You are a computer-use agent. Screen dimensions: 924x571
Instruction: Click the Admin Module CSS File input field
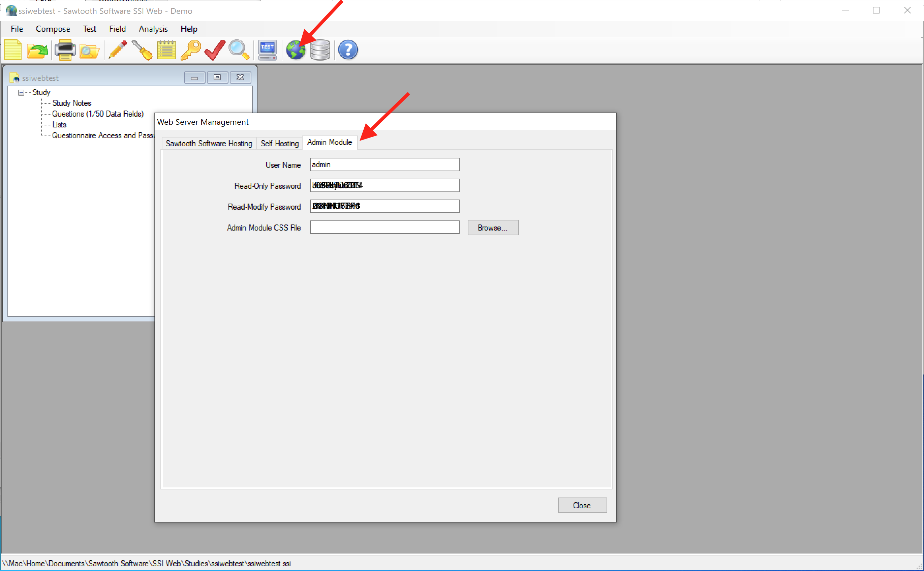point(384,227)
